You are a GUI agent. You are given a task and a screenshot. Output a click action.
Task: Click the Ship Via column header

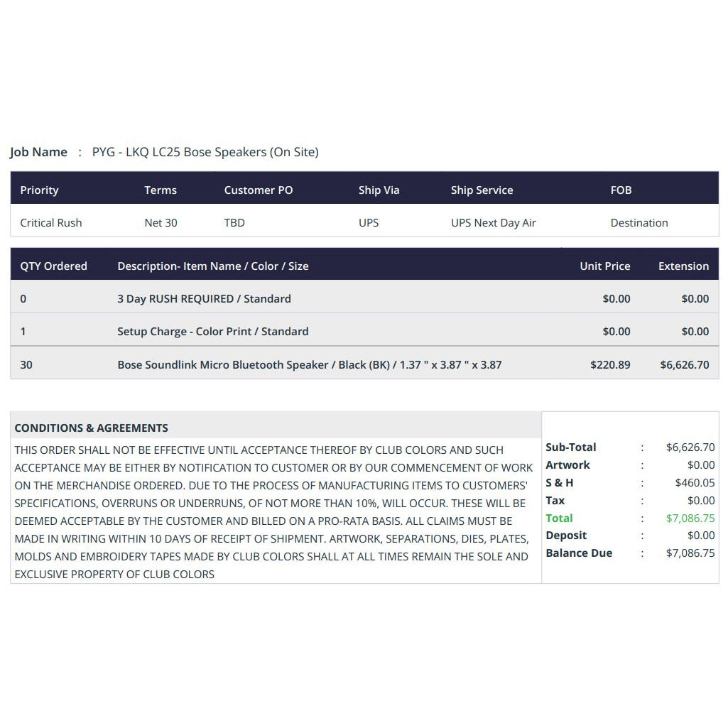(379, 190)
